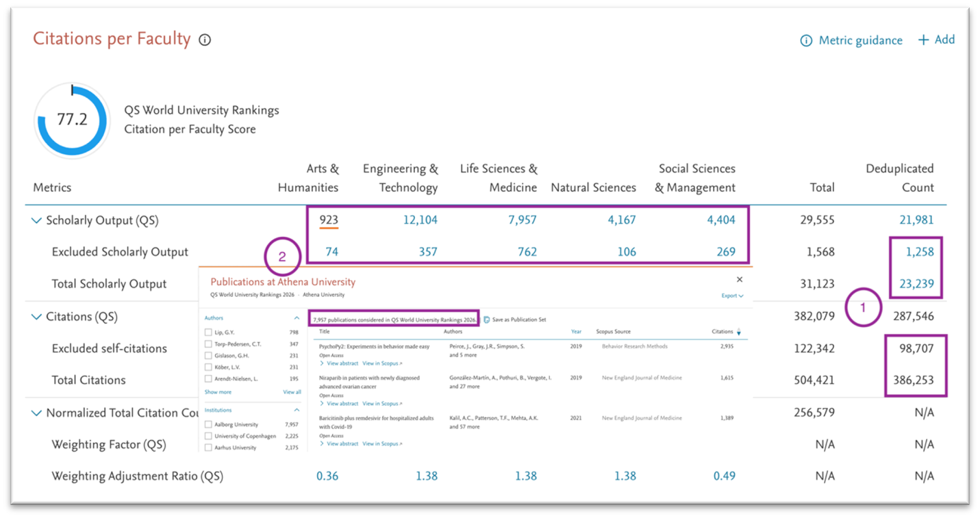Collapse the Institutions filter section
This screenshot has width=980, height=518.
(x=297, y=410)
